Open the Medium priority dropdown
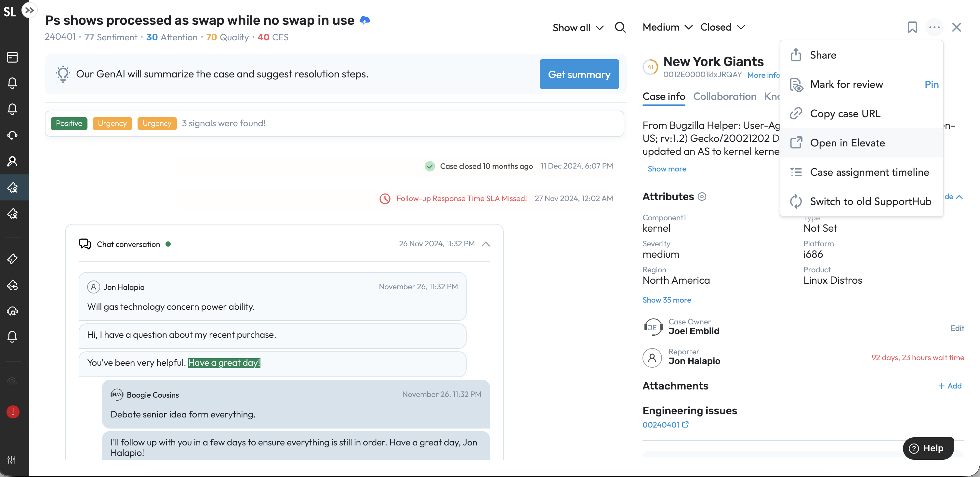The height and width of the screenshot is (477, 980). coord(667,27)
